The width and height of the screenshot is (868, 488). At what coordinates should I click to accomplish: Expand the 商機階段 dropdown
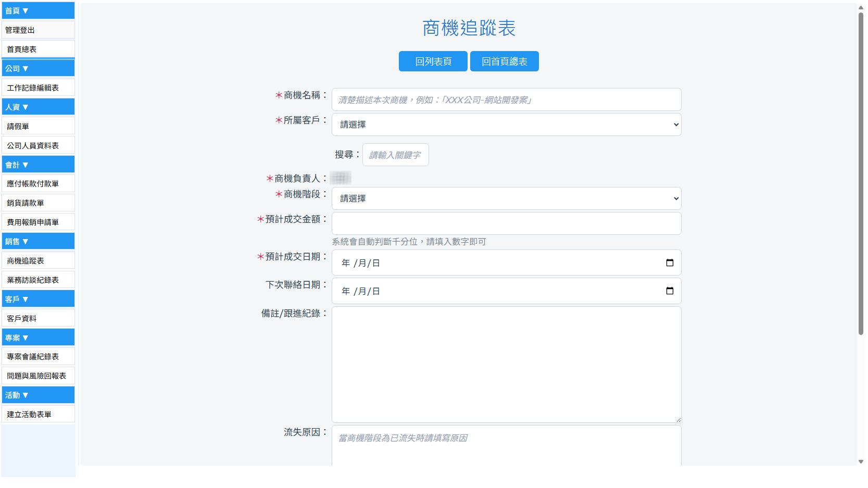[506, 198]
